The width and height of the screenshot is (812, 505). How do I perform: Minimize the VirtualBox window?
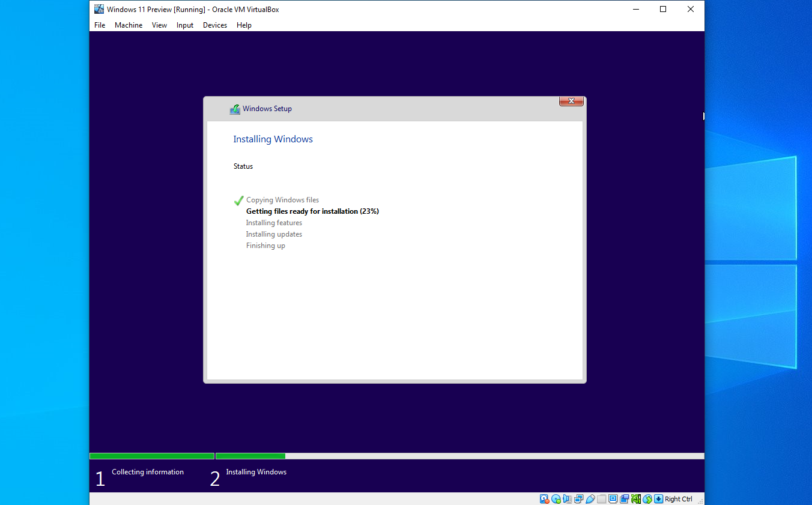click(635, 9)
